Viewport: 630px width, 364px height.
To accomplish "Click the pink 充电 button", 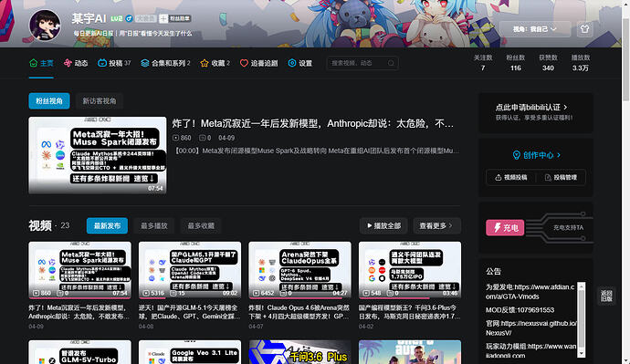I will (505, 227).
